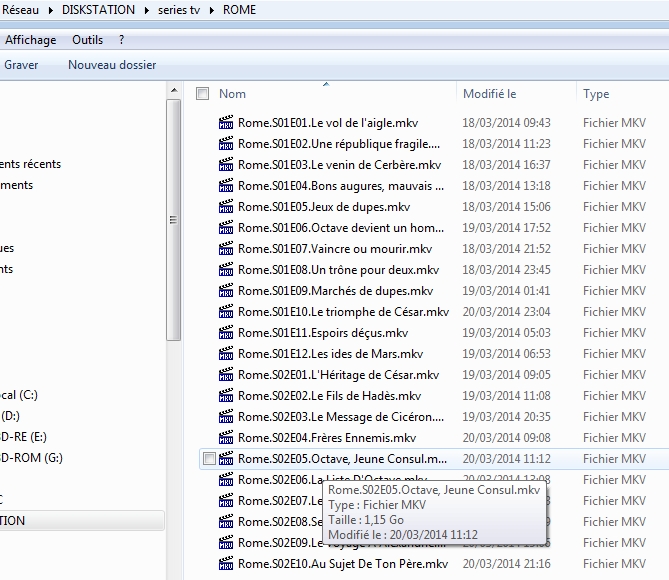Click the video icon of Rome.S01E01 file
The image size is (669, 580).
point(227,123)
